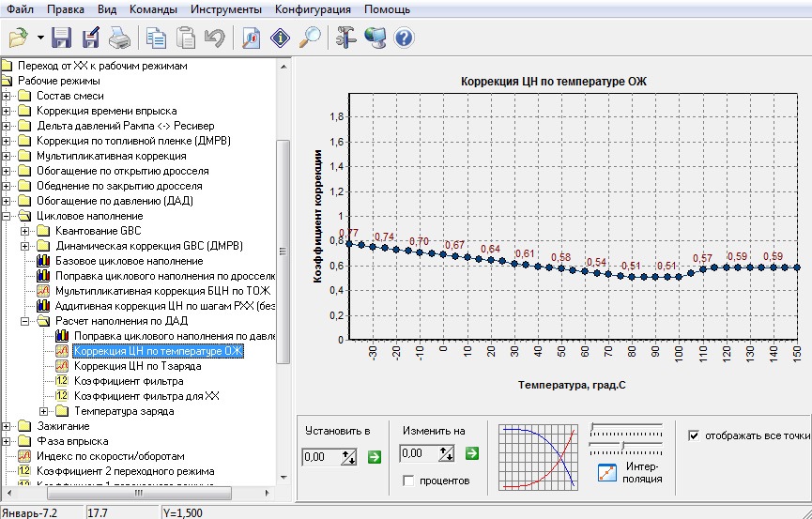This screenshot has height=519, width=812.
Task: Select Коррекция ЦН по Тзаряда item
Action: [x=138, y=366]
